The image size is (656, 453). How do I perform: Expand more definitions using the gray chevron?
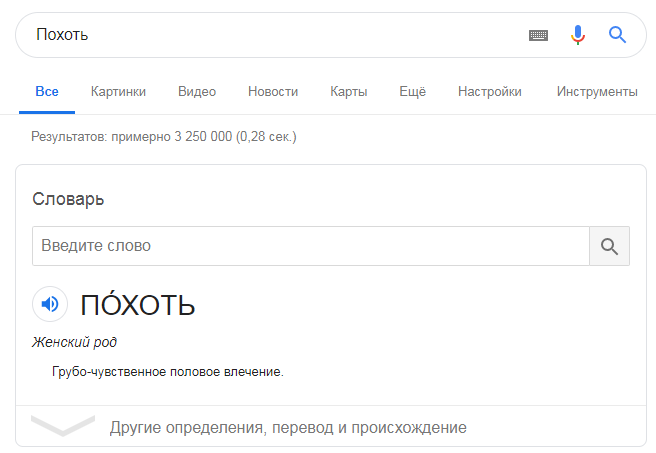coord(63,426)
